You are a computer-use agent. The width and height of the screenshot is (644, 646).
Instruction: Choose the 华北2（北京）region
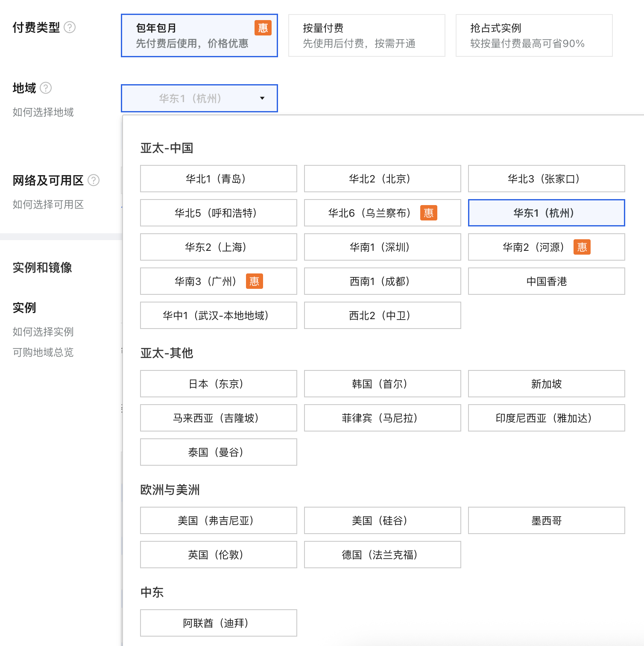point(382,179)
